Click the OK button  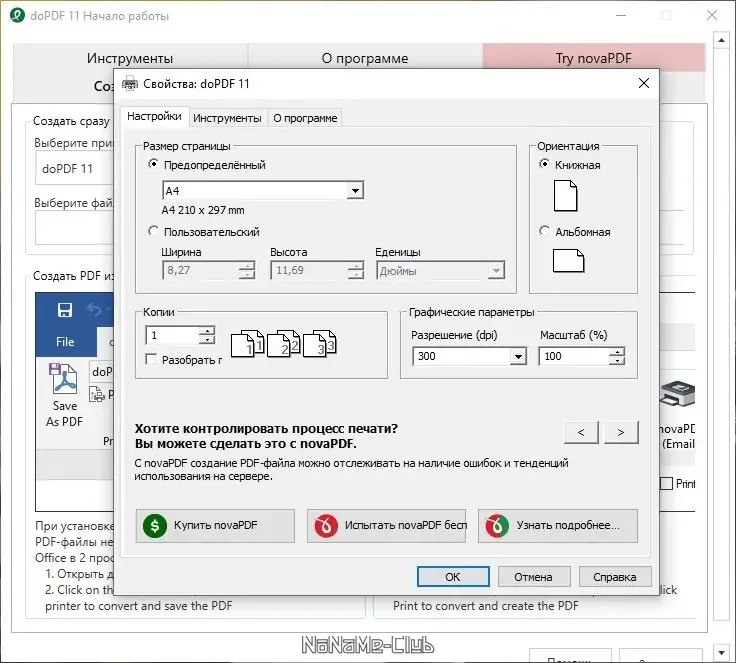[x=453, y=577]
